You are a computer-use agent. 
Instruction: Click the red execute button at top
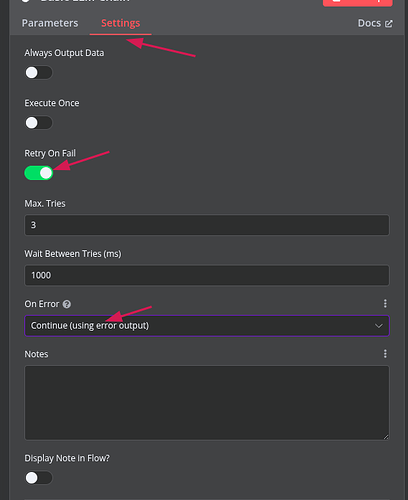coord(358,2)
